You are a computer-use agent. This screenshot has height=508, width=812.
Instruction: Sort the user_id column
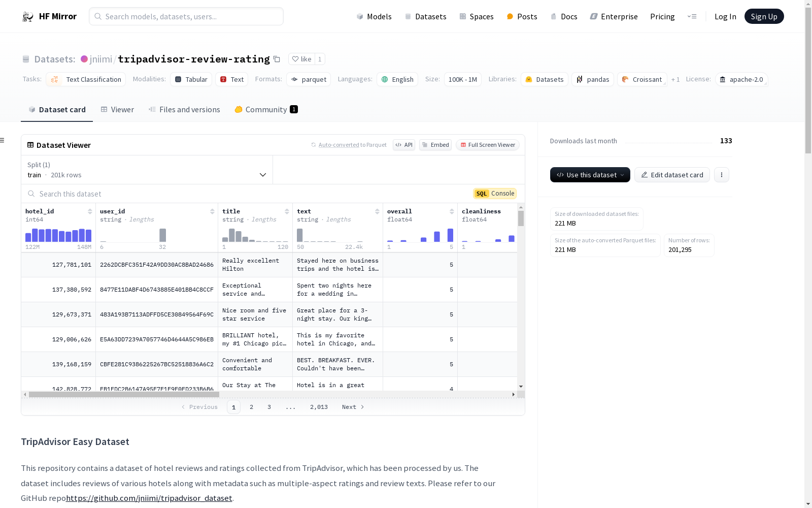tap(212, 211)
